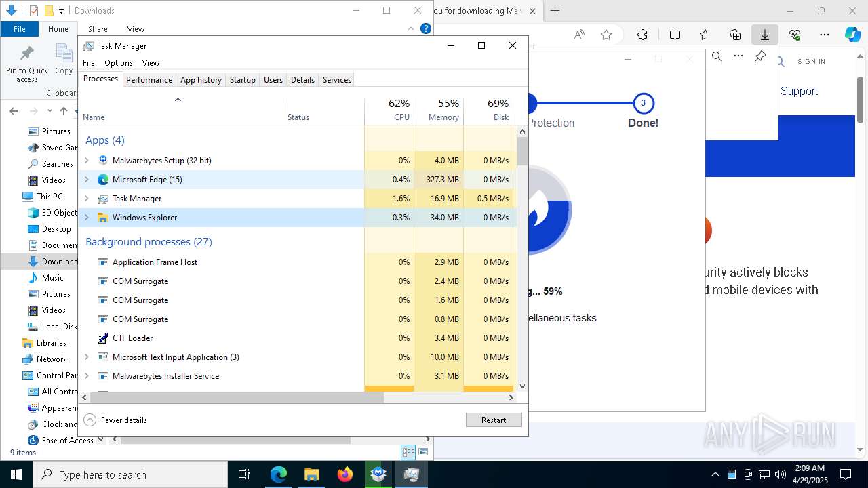This screenshot has width=868, height=488.
Task: Click the Windows Explorer process icon
Action: pyautogui.click(x=103, y=218)
